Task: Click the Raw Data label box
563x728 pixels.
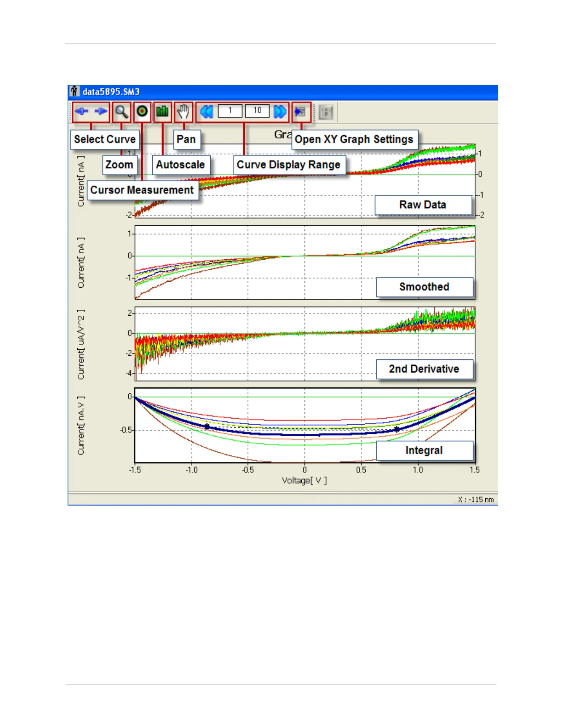Action: pyautogui.click(x=423, y=205)
